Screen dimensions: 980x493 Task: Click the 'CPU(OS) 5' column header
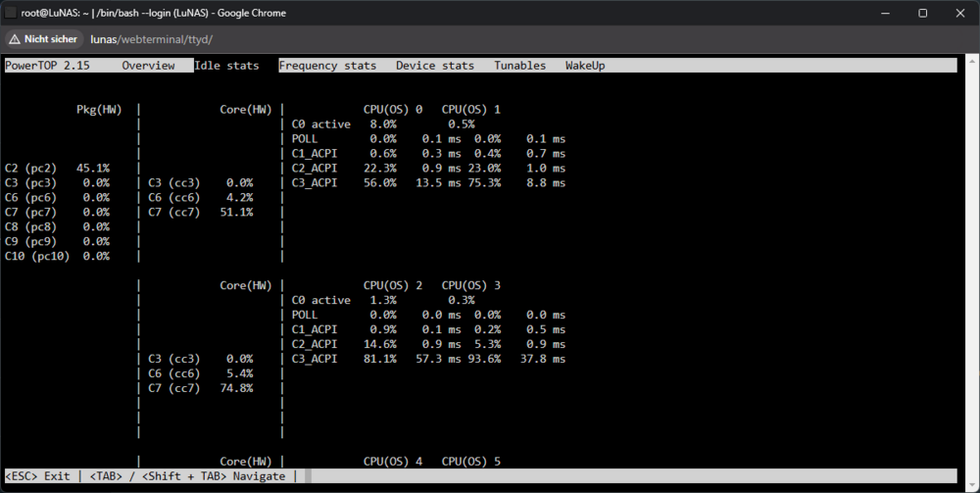[470, 462]
